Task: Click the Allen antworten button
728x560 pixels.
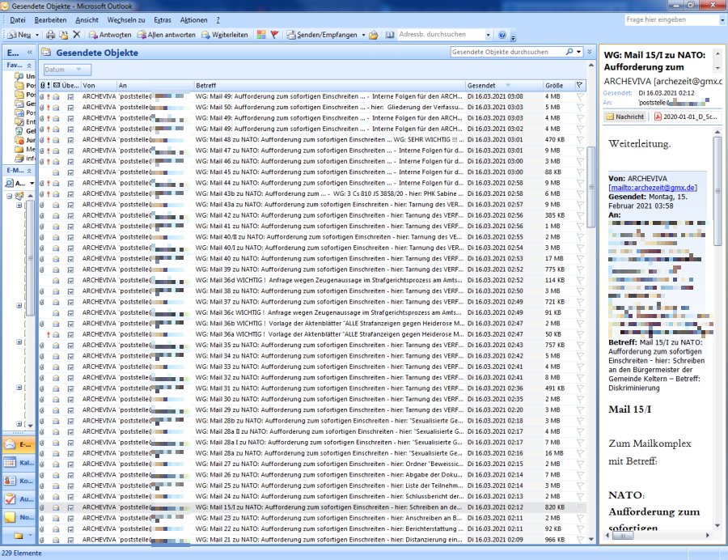Action: 166,35
